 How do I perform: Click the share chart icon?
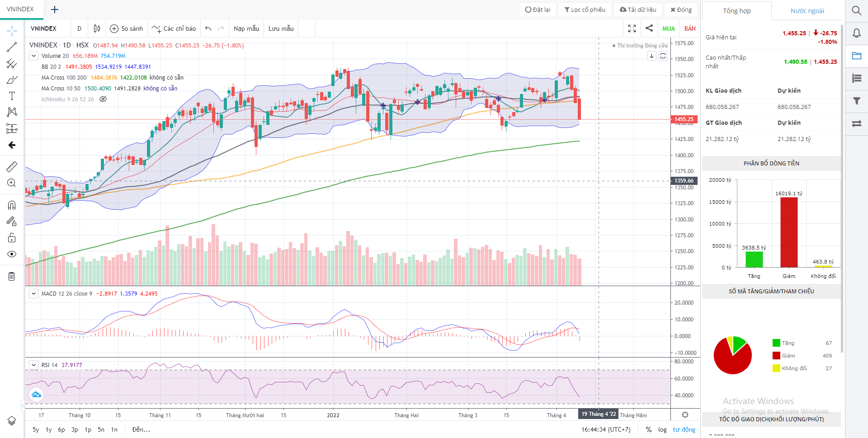pos(649,28)
